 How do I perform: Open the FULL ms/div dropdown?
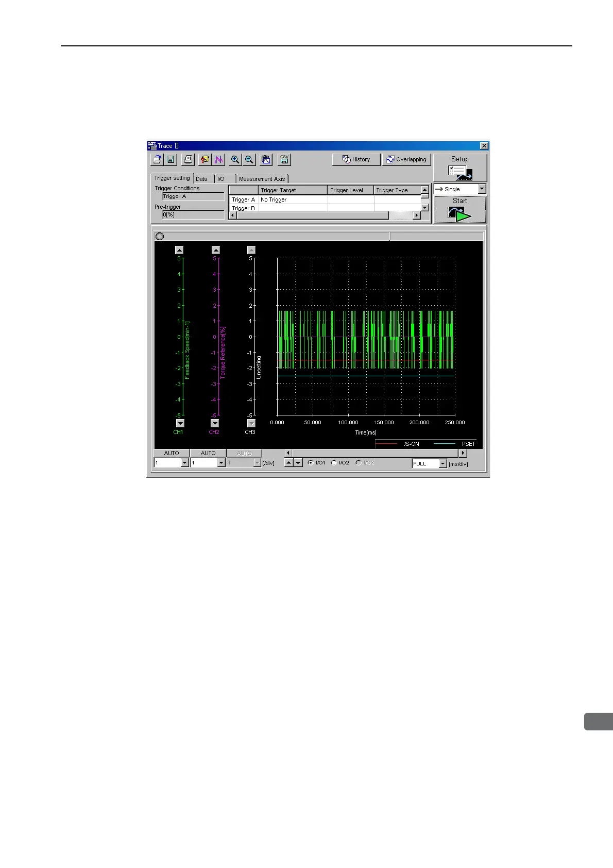pyautogui.click(x=442, y=464)
